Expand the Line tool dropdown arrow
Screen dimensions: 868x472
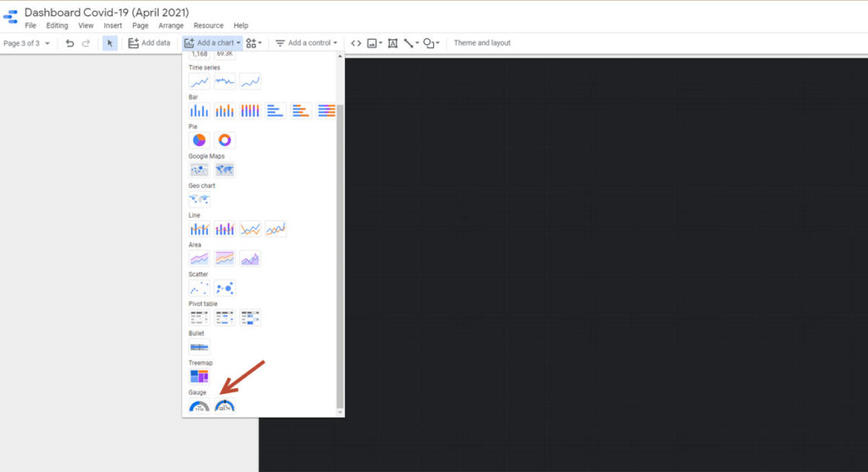pos(417,43)
